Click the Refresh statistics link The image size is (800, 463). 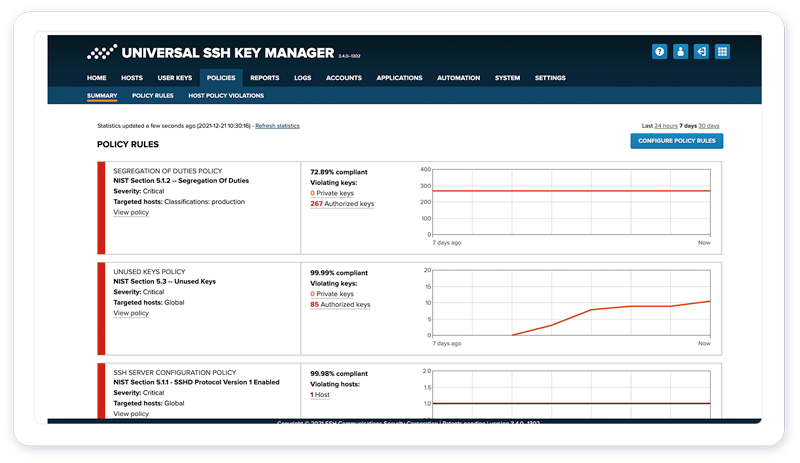277,126
